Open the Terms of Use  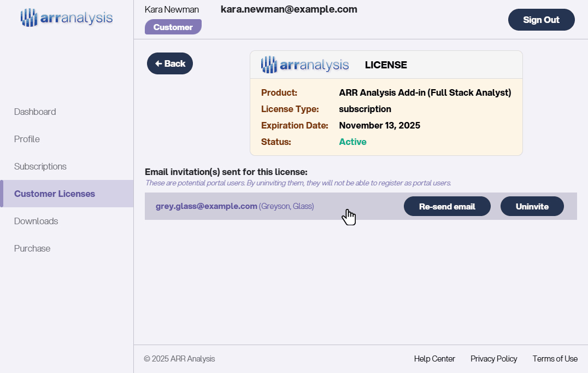tap(555, 359)
